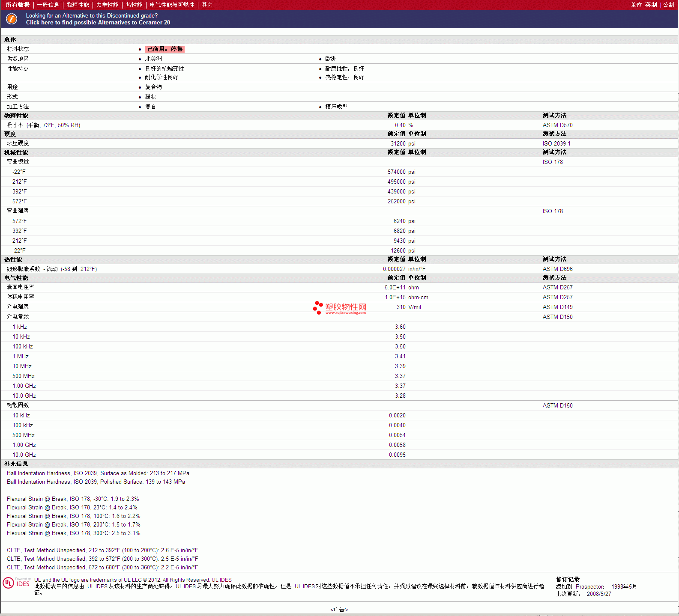Viewport: 679px width, 616px height.
Task: Click the ASTM D570 test method text
Action: pyautogui.click(x=557, y=125)
